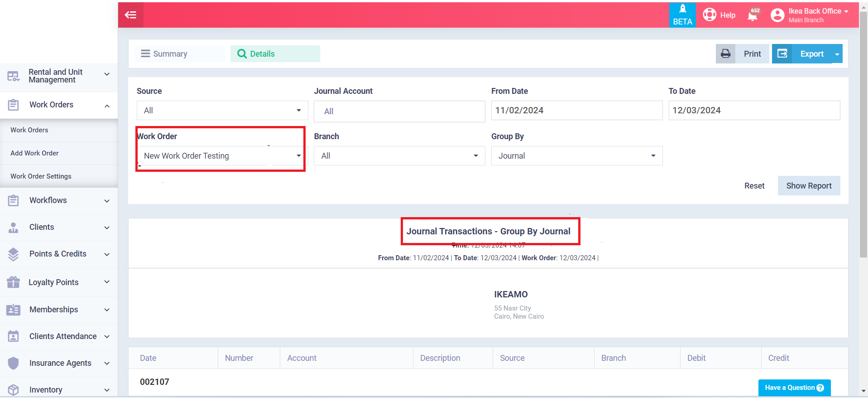
Task: Click the Reset link
Action: point(754,186)
